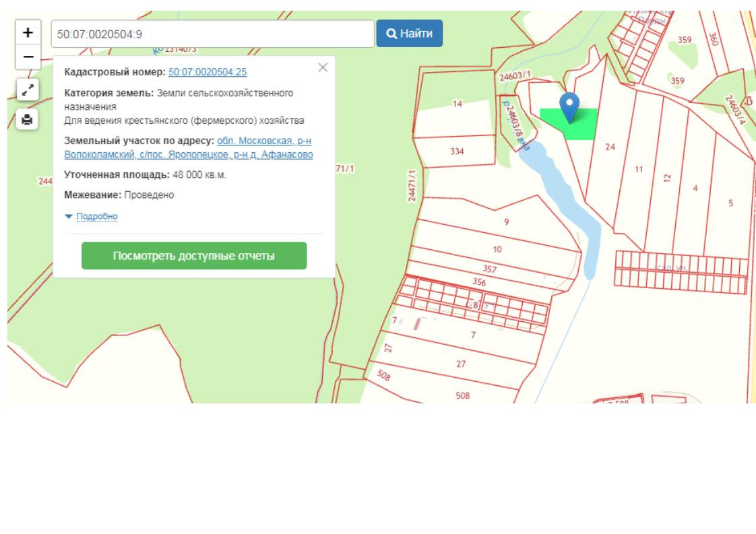Select parcel labeled 24 on map
756x534 pixels.
[610, 147]
